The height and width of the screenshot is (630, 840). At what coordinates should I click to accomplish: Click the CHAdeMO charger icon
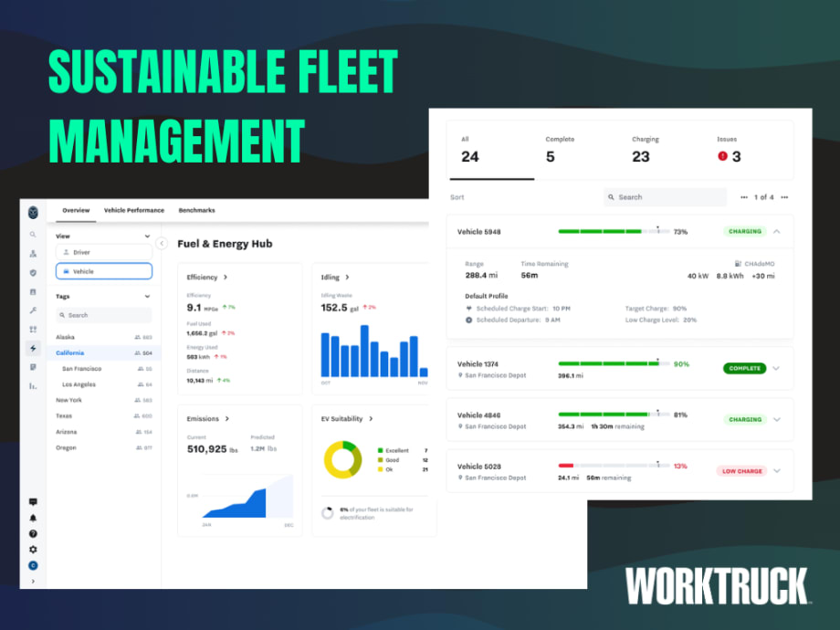click(x=738, y=264)
